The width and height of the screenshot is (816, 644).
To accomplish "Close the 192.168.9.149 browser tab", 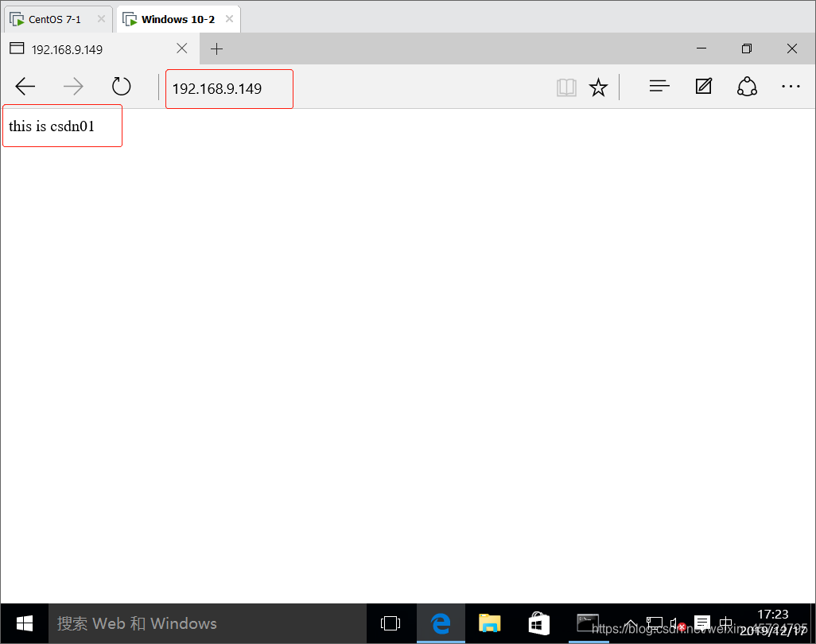I will point(181,48).
